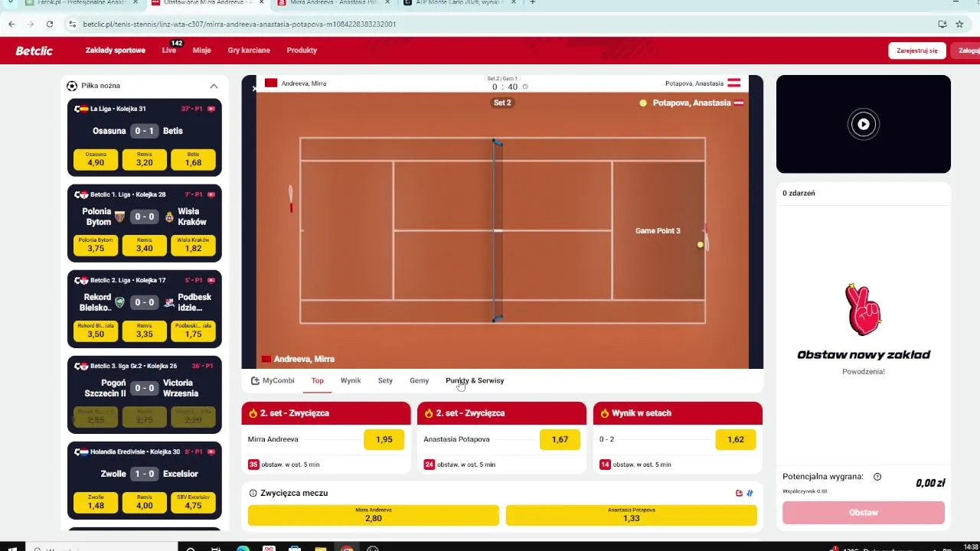Select Betis win odds 1,68
This screenshot has height=551, width=980.
pos(193,159)
